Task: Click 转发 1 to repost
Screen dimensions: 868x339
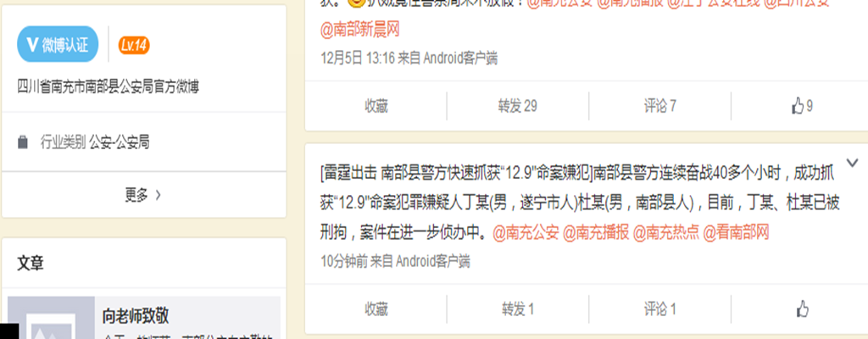Action: point(518,308)
